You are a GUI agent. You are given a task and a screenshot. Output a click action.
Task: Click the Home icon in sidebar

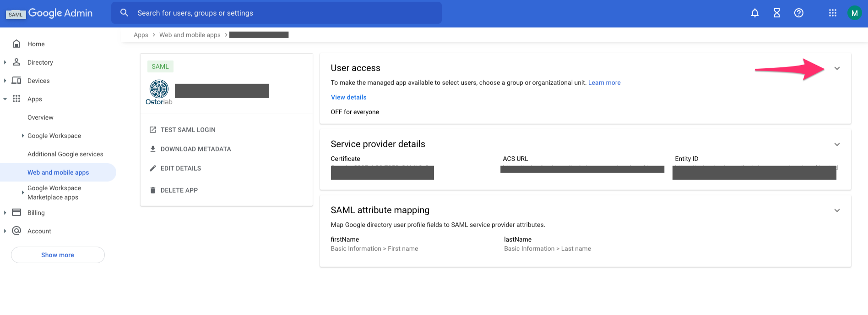[x=16, y=44]
